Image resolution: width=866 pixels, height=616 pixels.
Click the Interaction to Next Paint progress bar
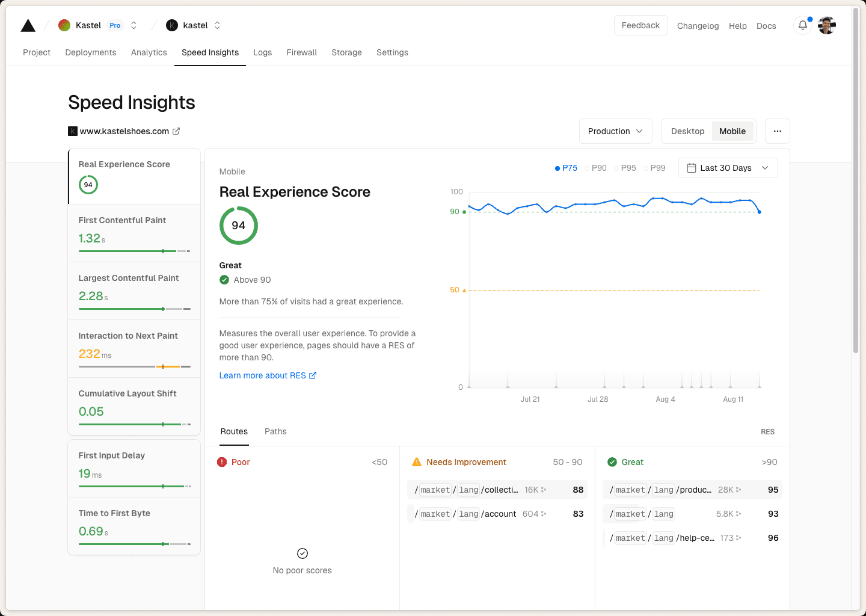pos(134,366)
